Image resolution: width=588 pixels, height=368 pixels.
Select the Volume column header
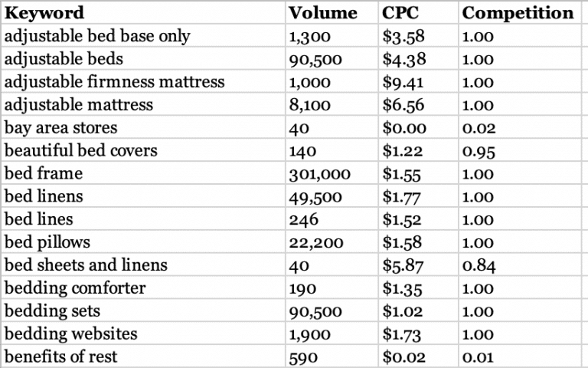tap(332, 13)
